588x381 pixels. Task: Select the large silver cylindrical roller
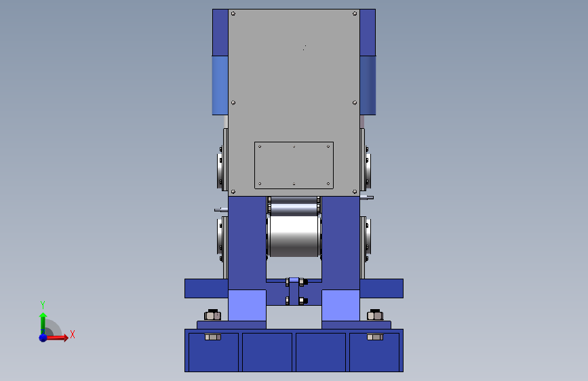pos(294,236)
